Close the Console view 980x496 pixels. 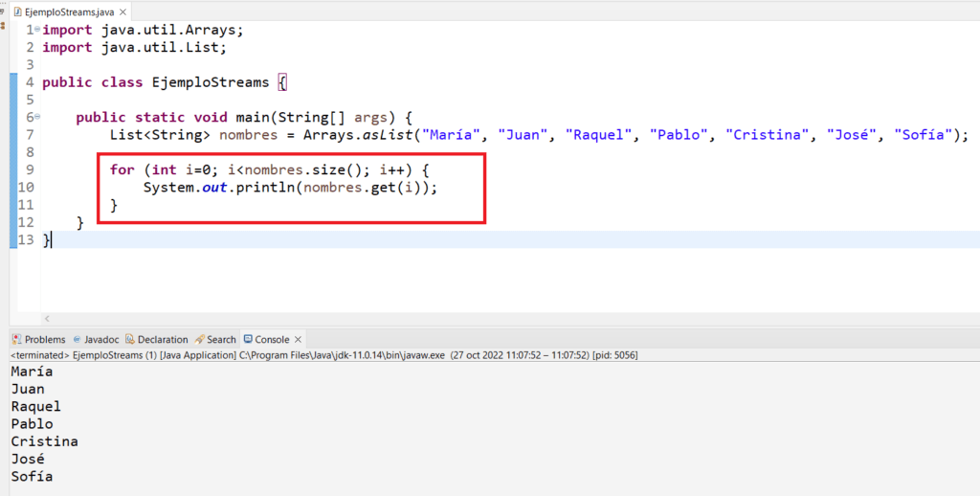pyautogui.click(x=299, y=339)
